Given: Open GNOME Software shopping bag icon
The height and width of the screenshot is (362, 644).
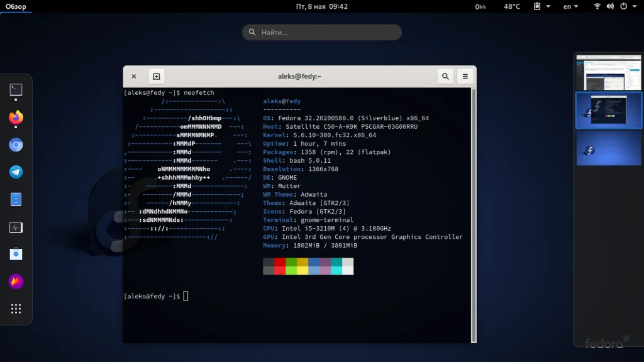Looking at the screenshot, I should 16,255.
